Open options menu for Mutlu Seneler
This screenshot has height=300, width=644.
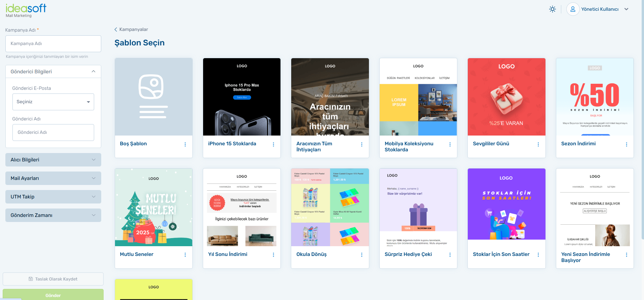(x=185, y=255)
